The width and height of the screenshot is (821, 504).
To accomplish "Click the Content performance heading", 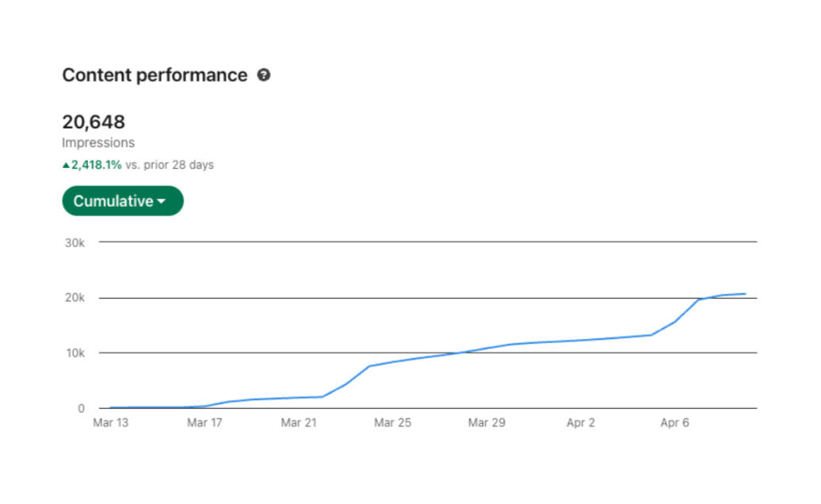I will pyautogui.click(x=155, y=75).
